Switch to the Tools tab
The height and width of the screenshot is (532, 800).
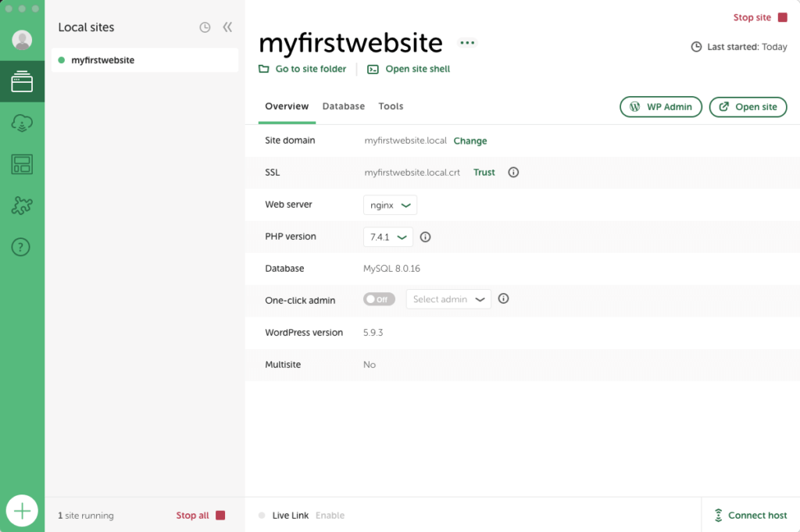(391, 106)
